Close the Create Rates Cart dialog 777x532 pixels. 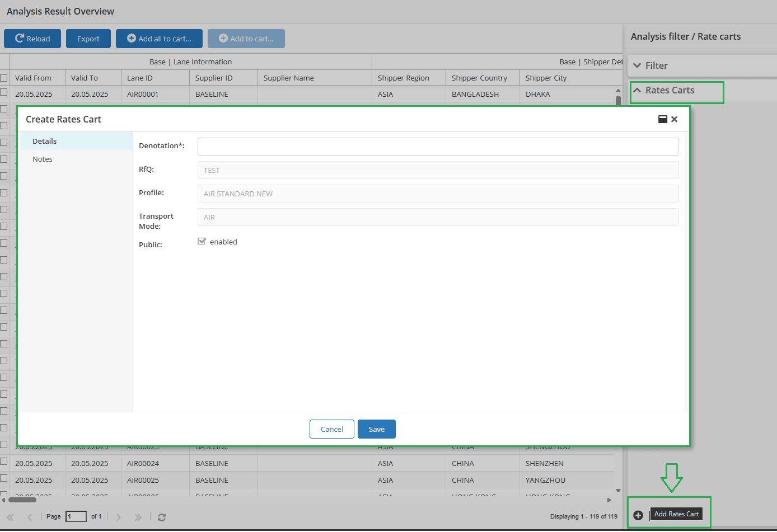point(675,119)
